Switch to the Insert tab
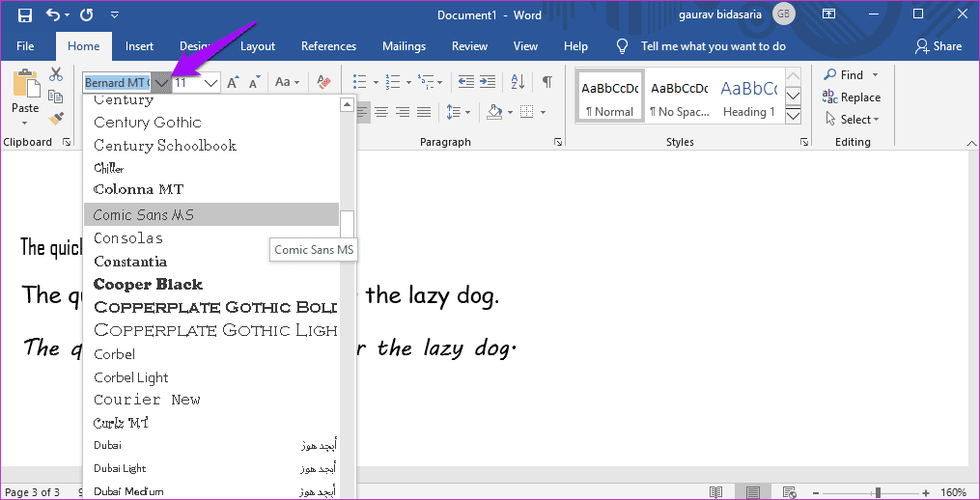The height and width of the screenshot is (500, 980). click(139, 46)
